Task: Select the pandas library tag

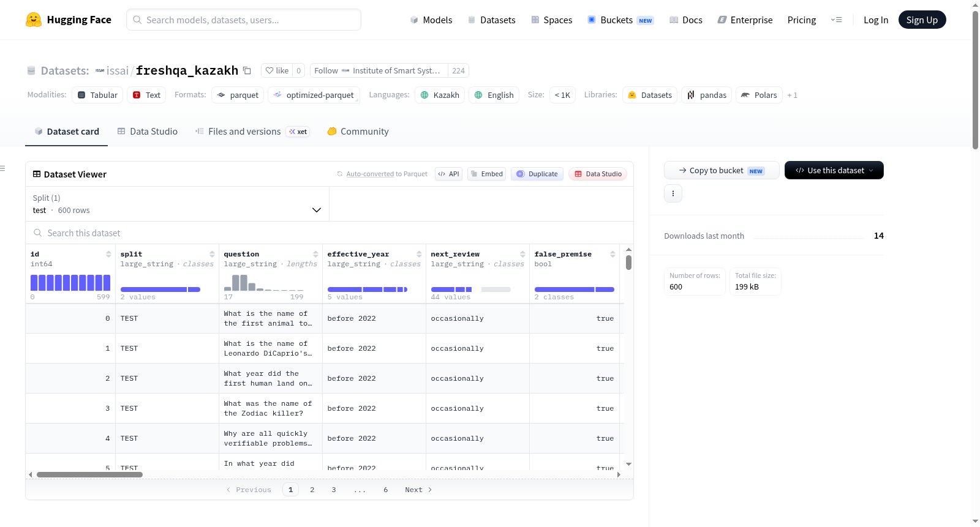Action: 707,95
